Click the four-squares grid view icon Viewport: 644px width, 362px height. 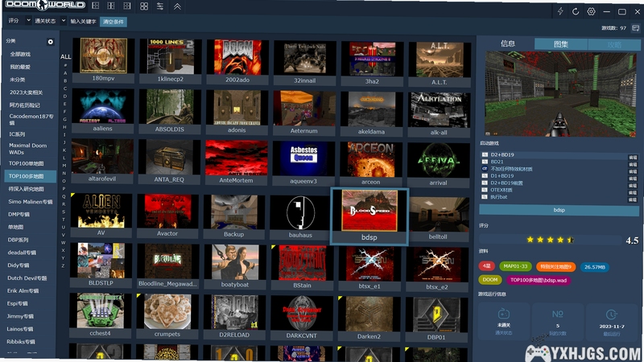144,6
